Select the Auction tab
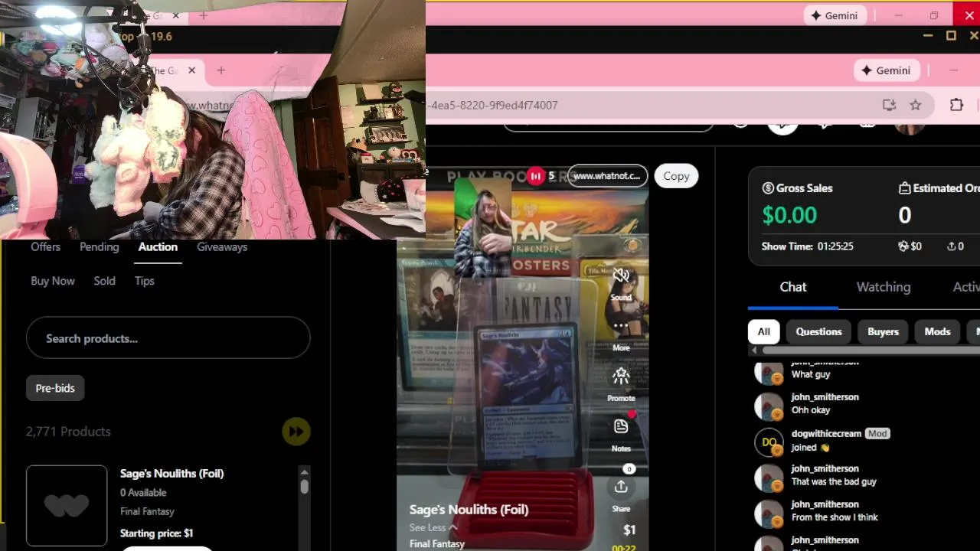The height and width of the screenshot is (551, 980). tap(158, 246)
